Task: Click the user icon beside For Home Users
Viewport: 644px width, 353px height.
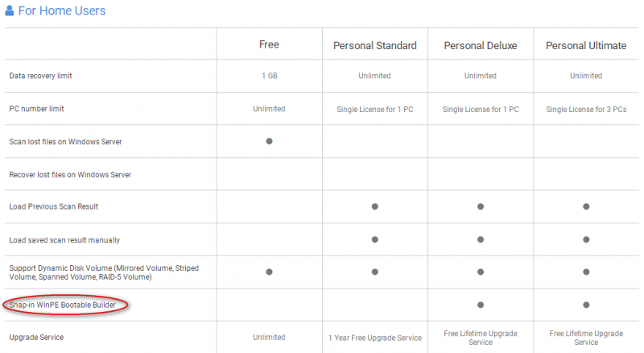Action: pos(10,10)
